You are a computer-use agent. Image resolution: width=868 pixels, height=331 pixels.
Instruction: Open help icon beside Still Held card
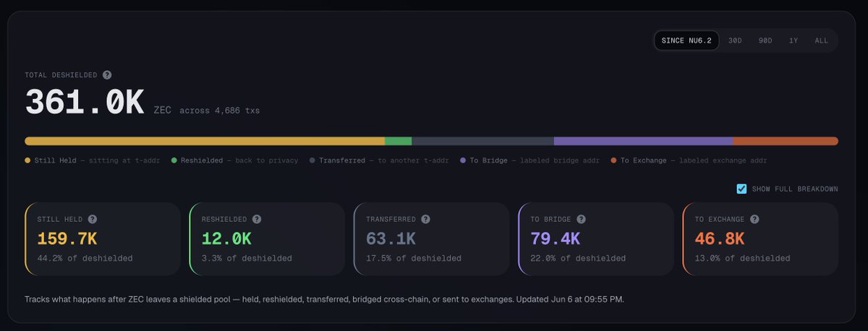click(93, 219)
